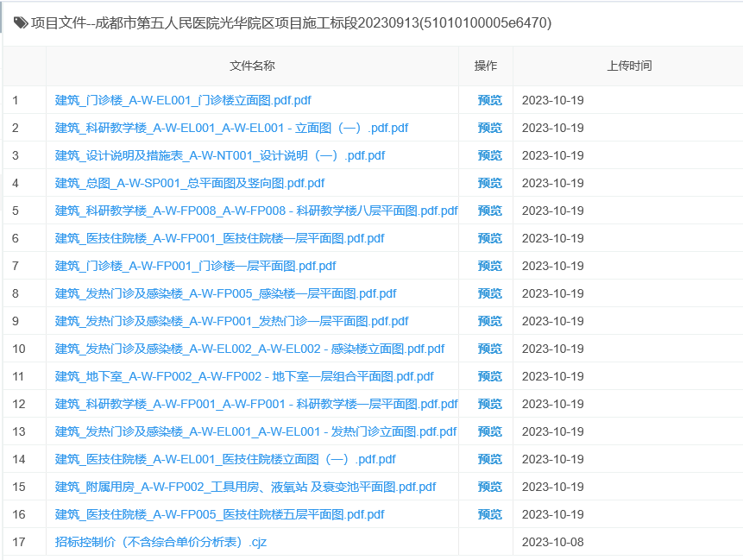Click the 上传时间 column header

629,66
